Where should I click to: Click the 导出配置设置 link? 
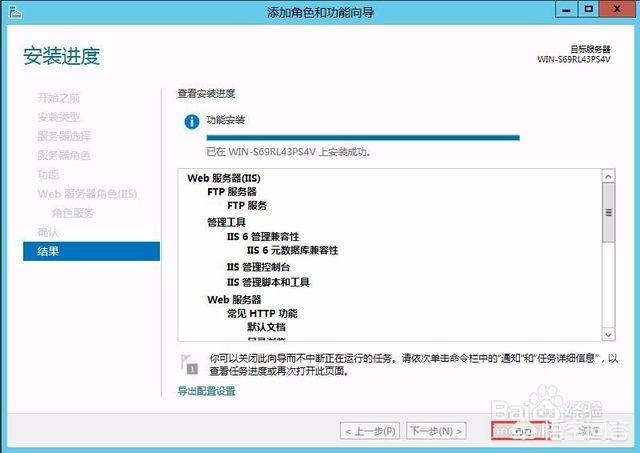click(x=206, y=391)
